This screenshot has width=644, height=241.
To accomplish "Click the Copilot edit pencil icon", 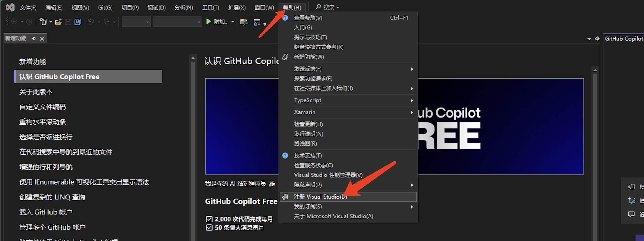I will (x=631, y=200).
